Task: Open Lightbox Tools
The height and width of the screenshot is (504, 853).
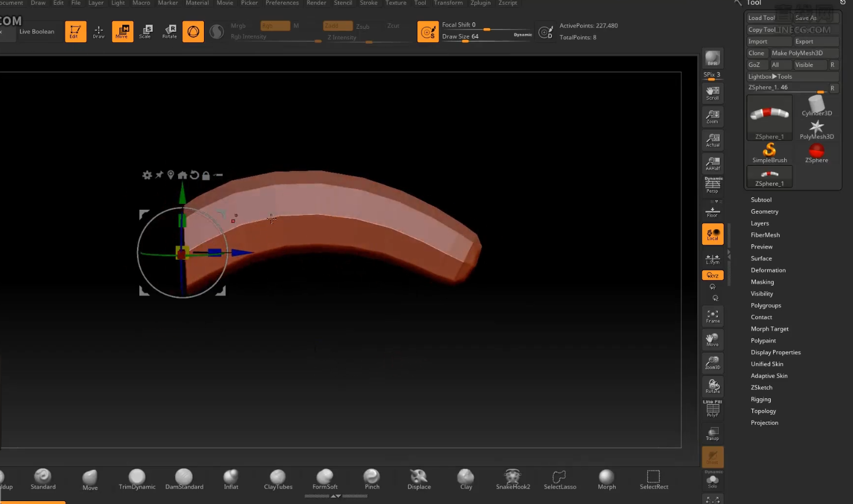Action: 792,76
